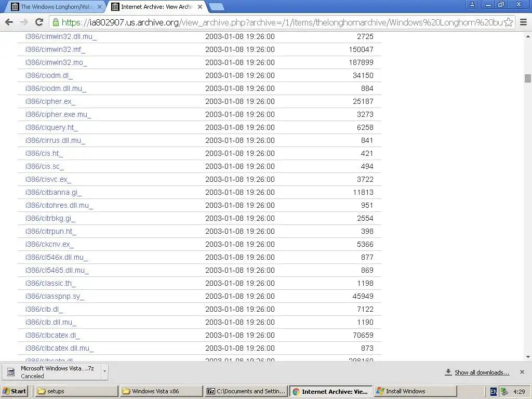
Task: Open i386/cimwin32.mf_ file link
Action: pos(55,49)
